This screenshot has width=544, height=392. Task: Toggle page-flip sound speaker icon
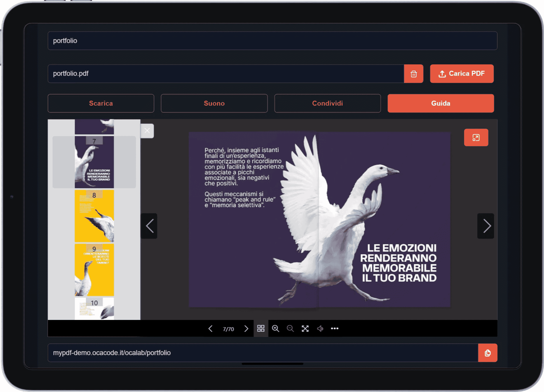pyautogui.click(x=320, y=328)
